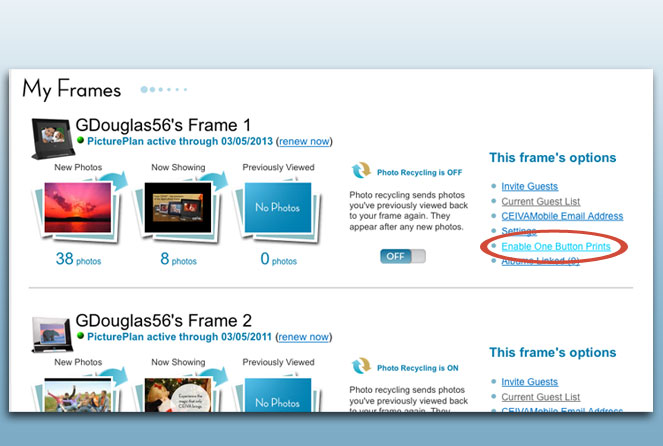
Task: Click renew now for Frame 2
Action: 304,337
